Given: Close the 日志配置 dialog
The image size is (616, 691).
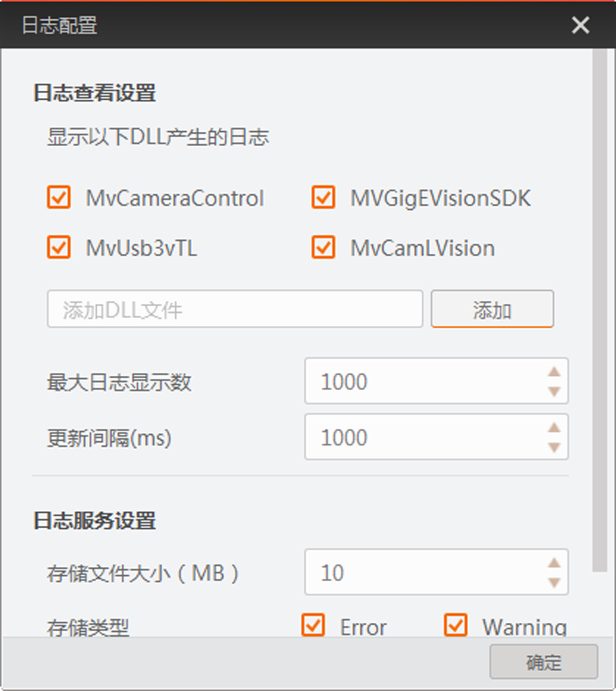Looking at the screenshot, I should (580, 25).
